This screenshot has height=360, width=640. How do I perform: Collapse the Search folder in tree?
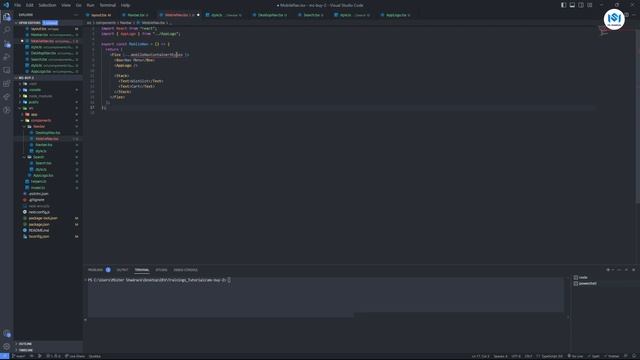point(38,157)
